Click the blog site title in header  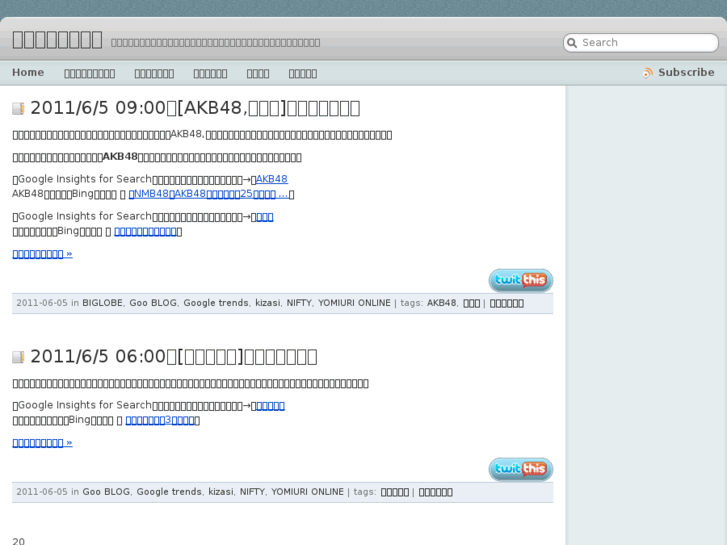click(57, 40)
